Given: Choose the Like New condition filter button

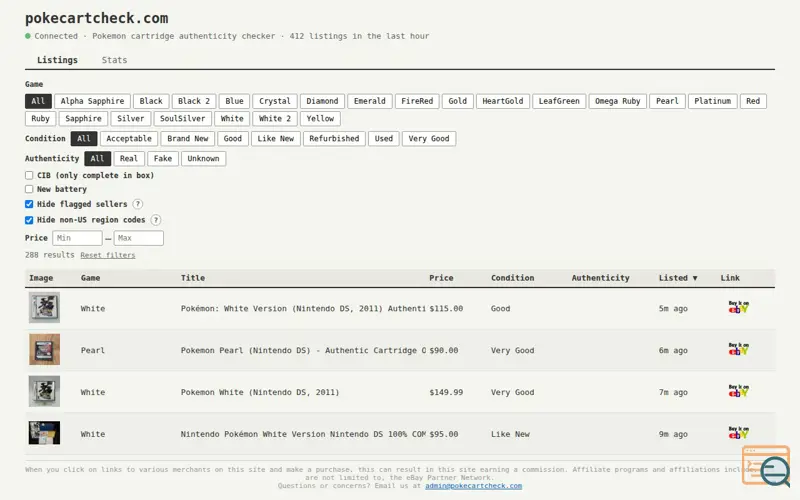Looking at the screenshot, I should pyautogui.click(x=276, y=138).
